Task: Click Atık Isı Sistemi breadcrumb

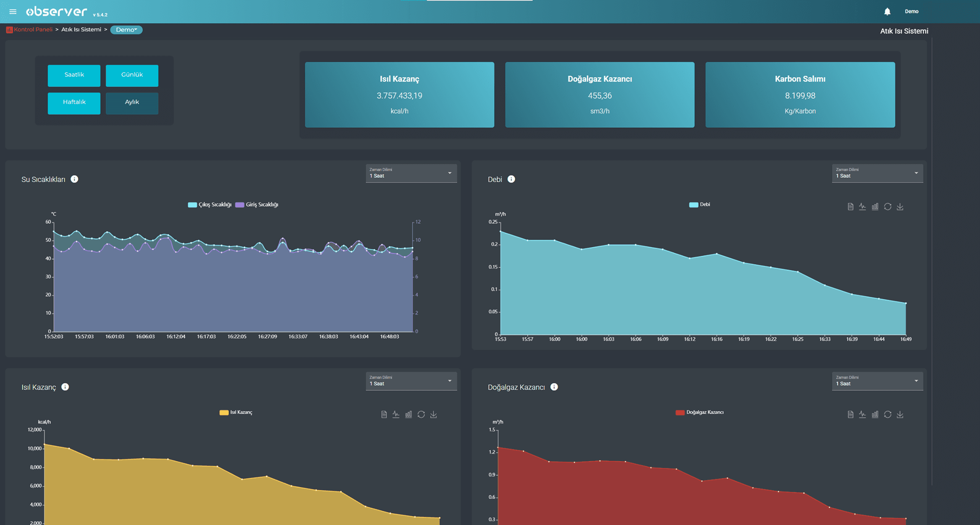Action: (x=81, y=30)
